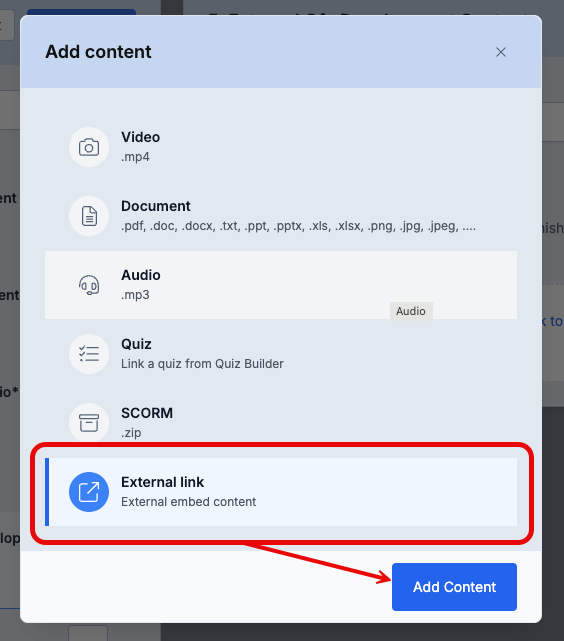Choose the Audio headset icon
Viewport: 564px width, 641px height.
click(89, 285)
